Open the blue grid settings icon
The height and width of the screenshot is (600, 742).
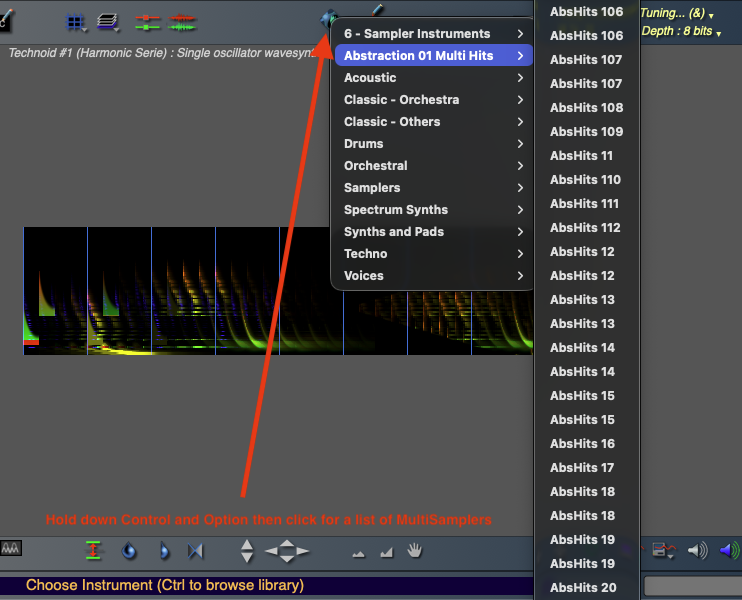coord(75,22)
